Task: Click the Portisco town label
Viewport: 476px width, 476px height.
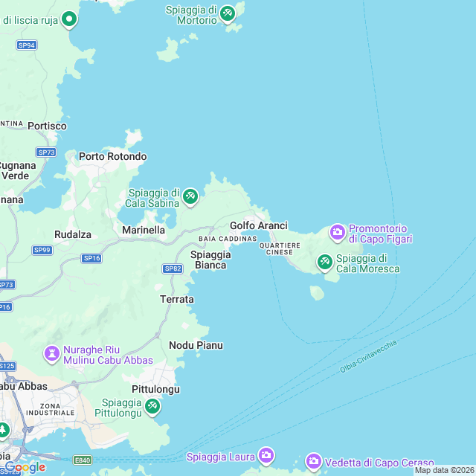Action: tap(47, 126)
